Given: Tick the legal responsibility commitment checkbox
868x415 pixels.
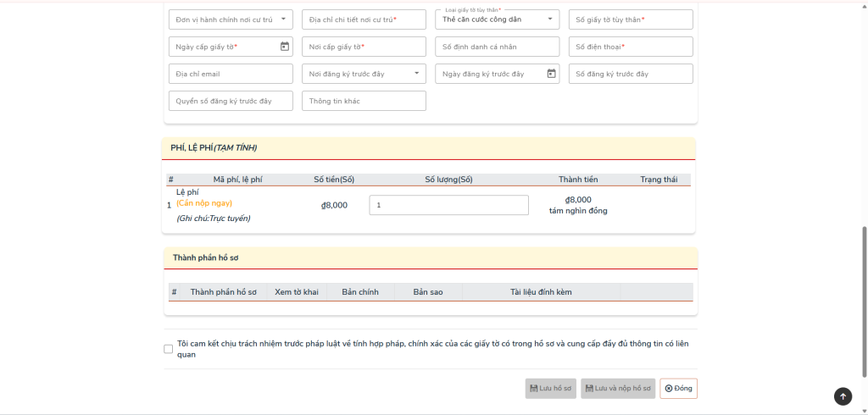Looking at the screenshot, I should click(x=168, y=349).
